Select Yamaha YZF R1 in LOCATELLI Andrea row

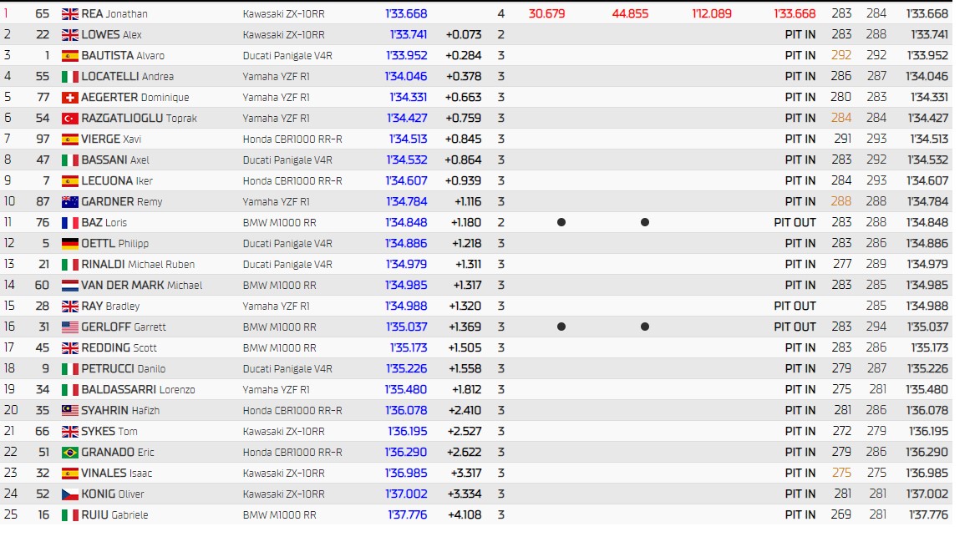coord(277,77)
